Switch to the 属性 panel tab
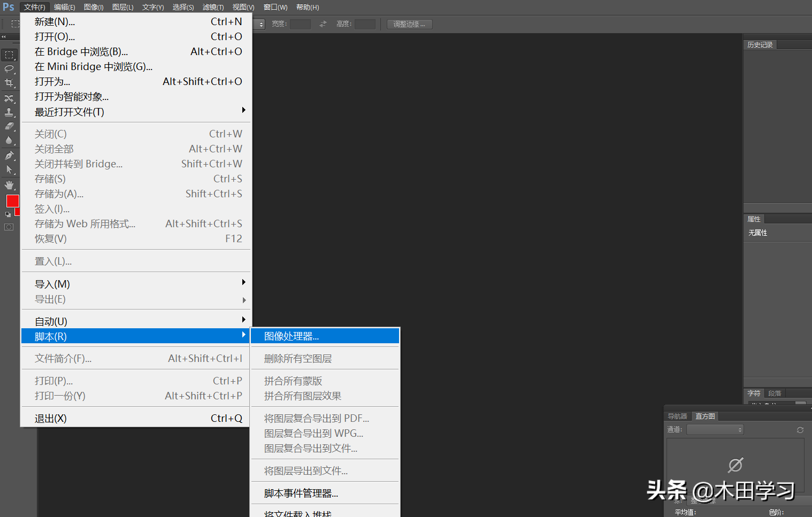This screenshot has width=812, height=517. click(754, 219)
